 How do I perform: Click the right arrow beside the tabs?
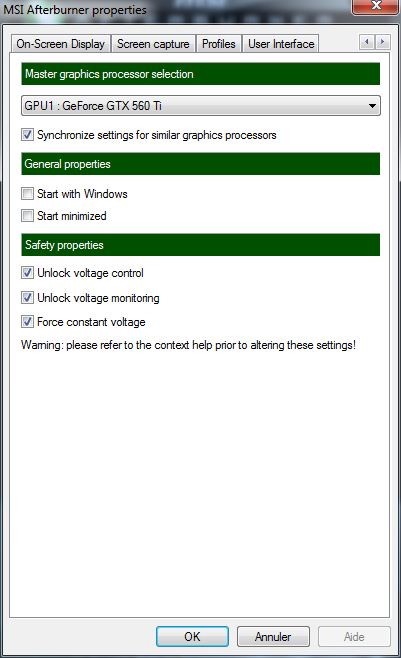pyautogui.click(x=382, y=42)
